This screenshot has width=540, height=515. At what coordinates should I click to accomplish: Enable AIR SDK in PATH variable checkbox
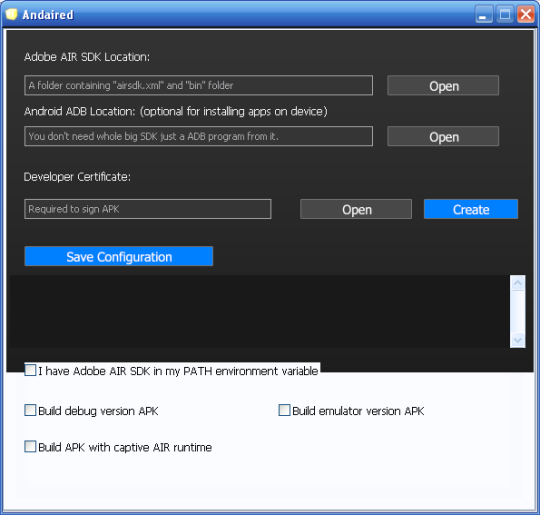(x=30, y=370)
